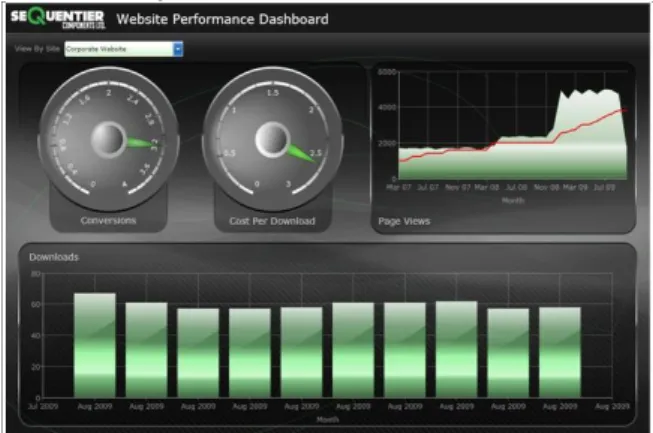Click the Mar 08 label on Page Views axis
Screen dimensions: 653x433
point(486,187)
